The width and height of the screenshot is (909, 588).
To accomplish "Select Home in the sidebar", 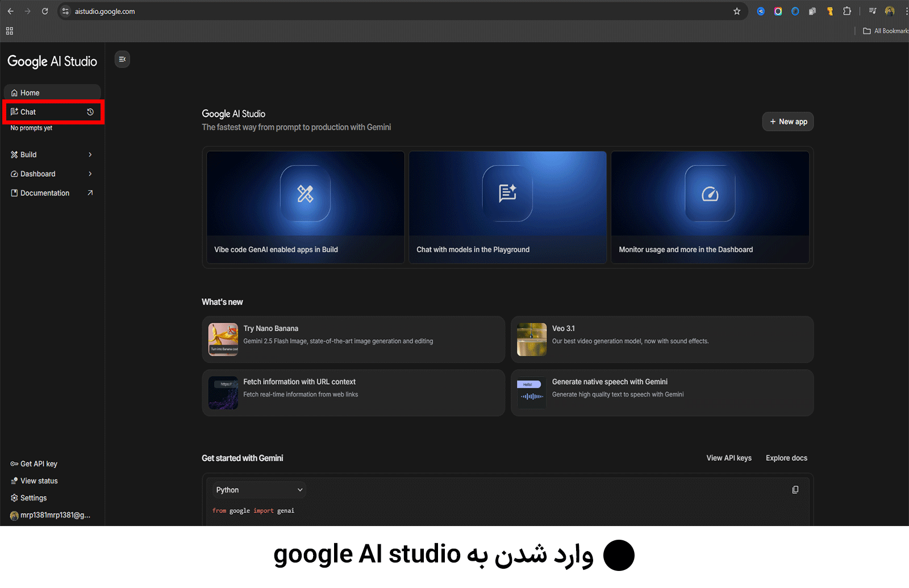I will 30,93.
